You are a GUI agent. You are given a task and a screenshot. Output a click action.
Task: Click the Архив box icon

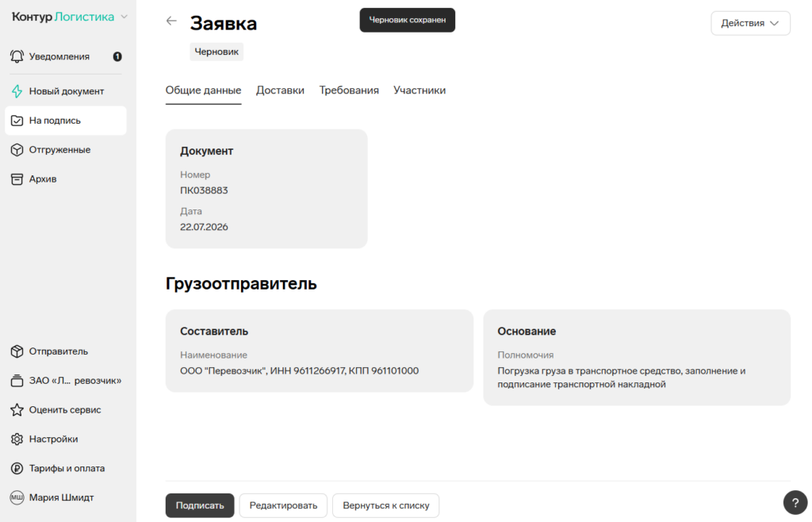[x=17, y=179]
